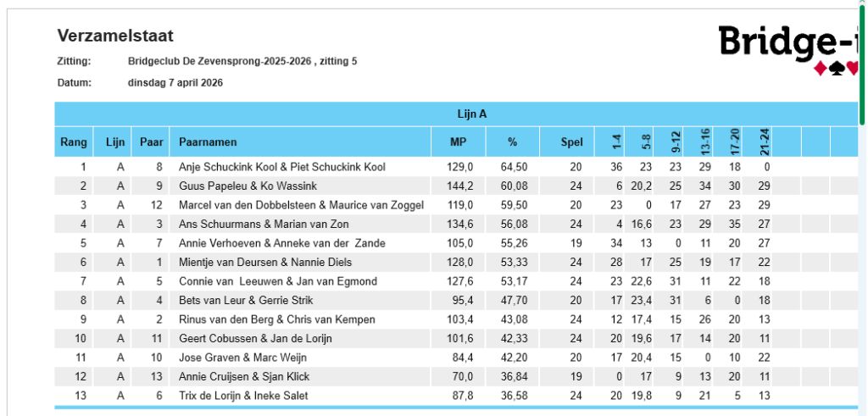Click Jose Graven & Marc Weijn pair name
868x416 pixels.
tap(242, 358)
